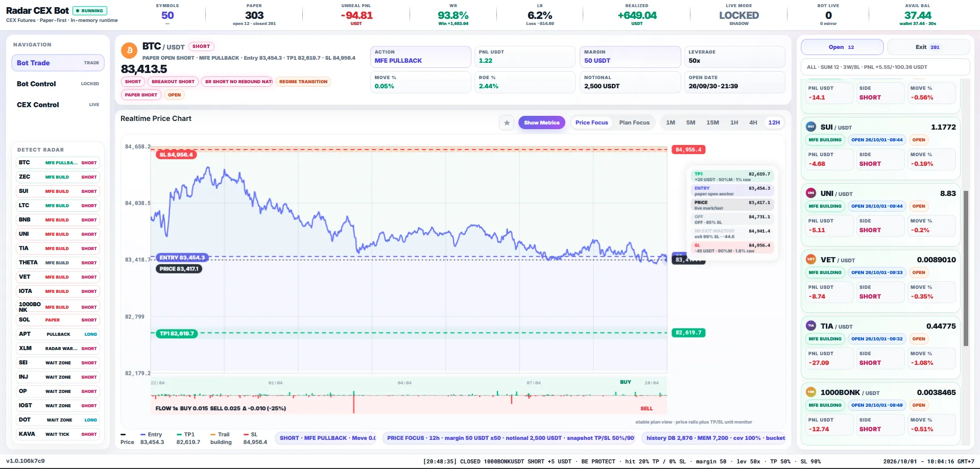Select Plan Focus chart mode
The height and width of the screenshot is (469, 980).
[x=634, y=122]
